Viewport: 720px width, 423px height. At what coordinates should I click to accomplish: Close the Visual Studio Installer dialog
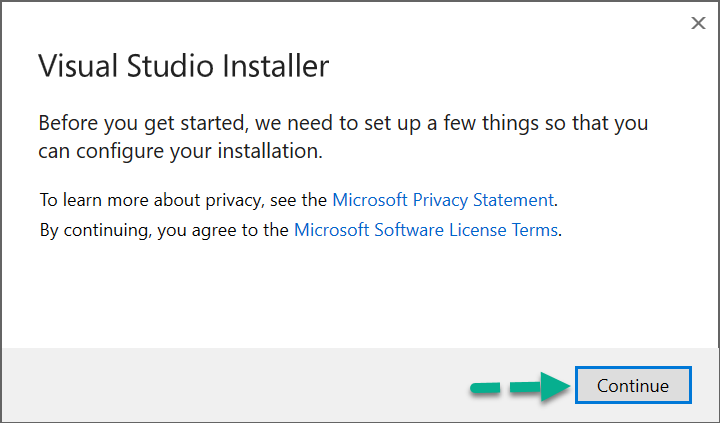click(698, 24)
